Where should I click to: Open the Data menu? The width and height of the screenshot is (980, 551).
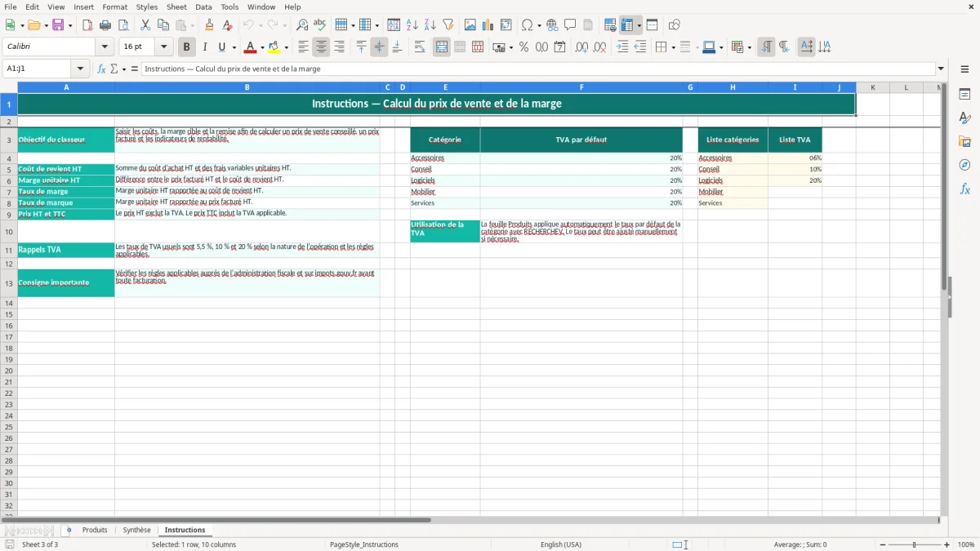click(203, 7)
